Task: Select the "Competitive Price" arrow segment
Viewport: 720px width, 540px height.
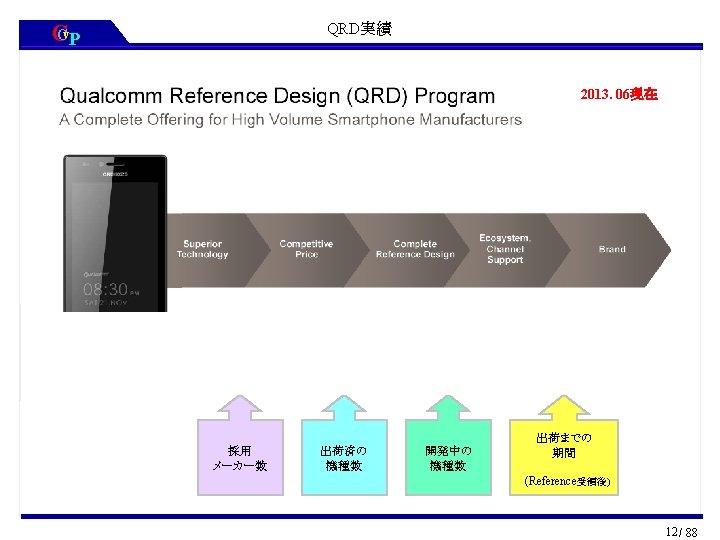Action: tap(307, 250)
